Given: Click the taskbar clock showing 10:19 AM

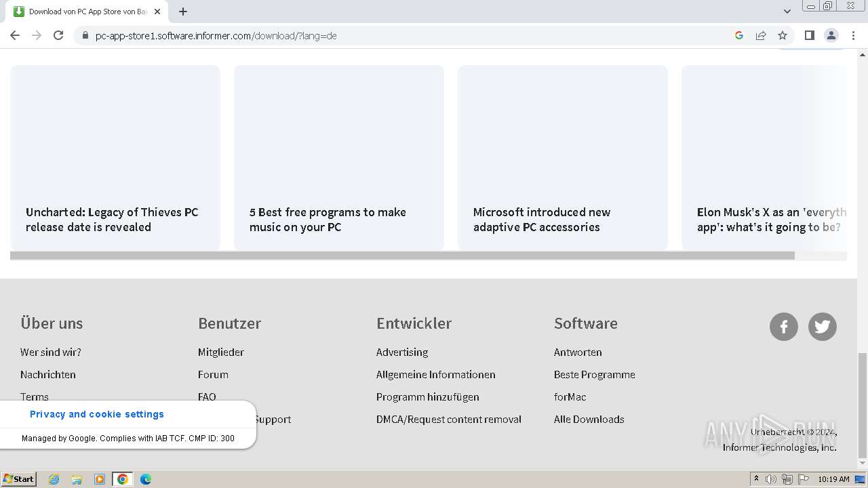Looking at the screenshot, I should (x=833, y=479).
